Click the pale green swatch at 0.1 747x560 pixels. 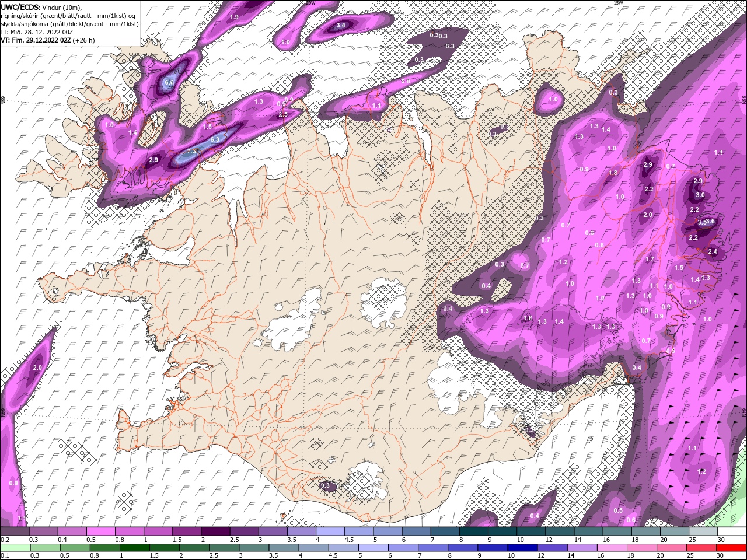(x=15, y=548)
